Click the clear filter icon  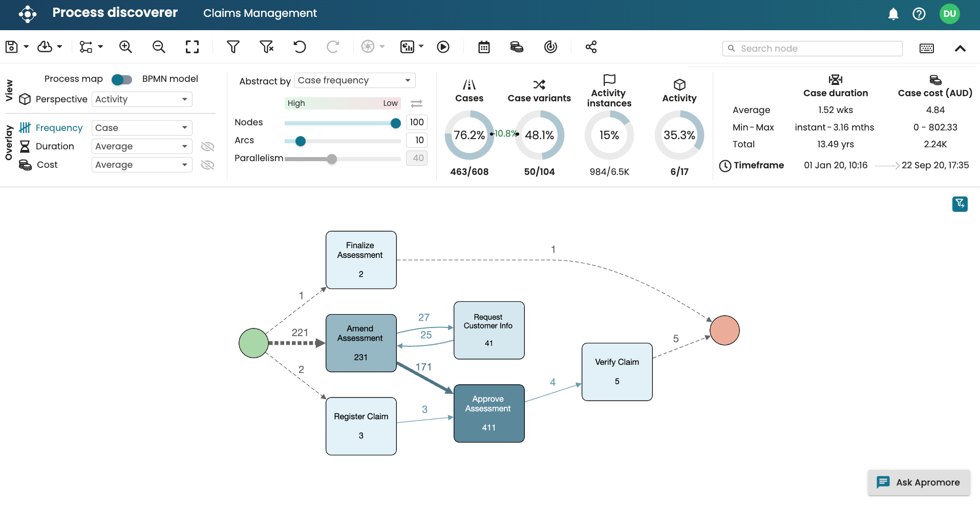266,47
